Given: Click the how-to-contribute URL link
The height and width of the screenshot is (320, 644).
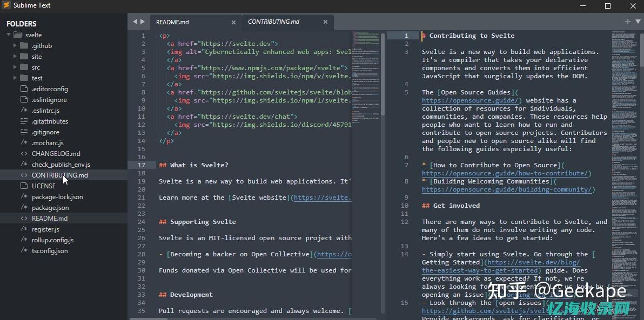Looking at the screenshot, I should (505, 173).
